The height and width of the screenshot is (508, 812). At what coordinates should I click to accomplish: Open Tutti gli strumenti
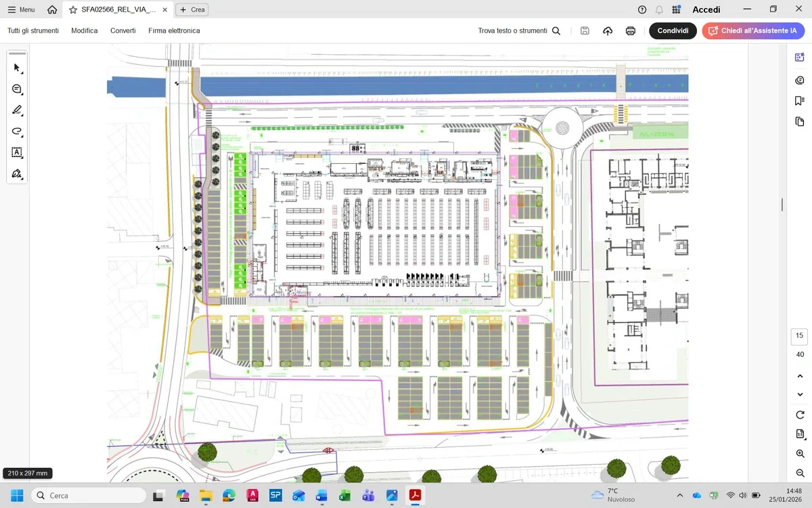(33, 30)
